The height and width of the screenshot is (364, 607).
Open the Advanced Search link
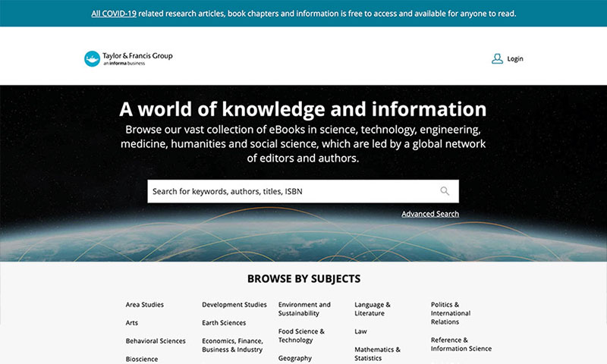[430, 214]
